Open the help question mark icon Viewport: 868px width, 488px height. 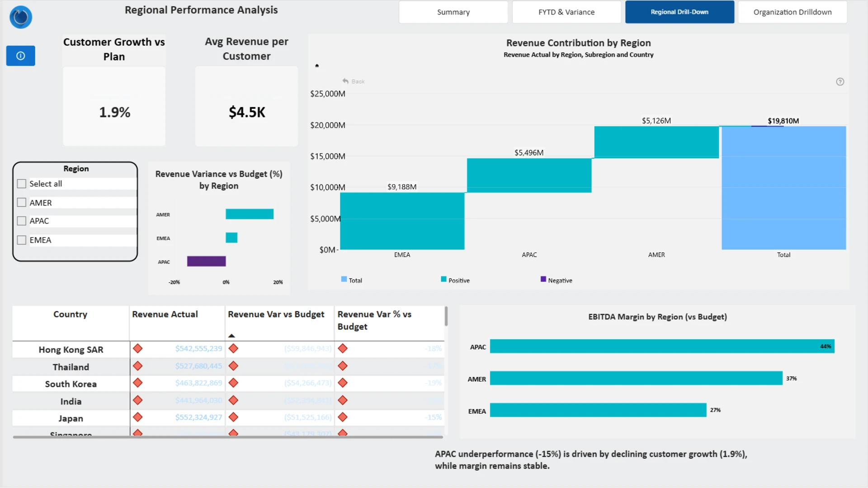[840, 82]
